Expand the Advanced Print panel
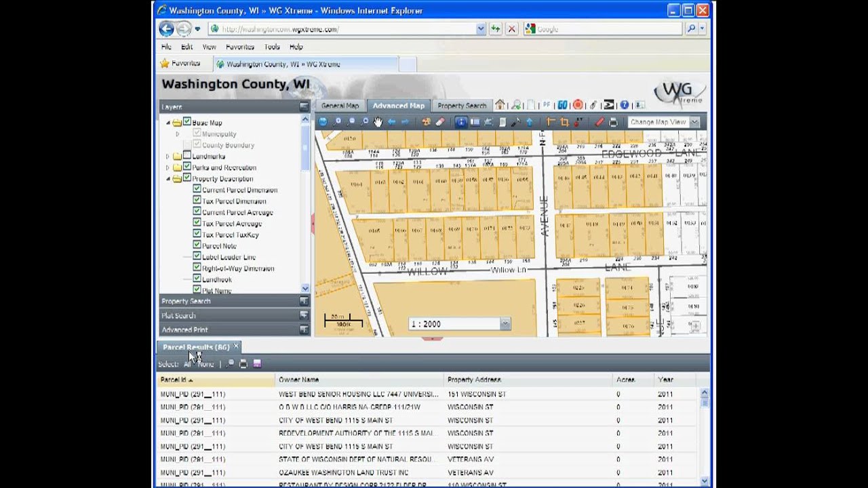Screen dimensions: 868x488 pos(304,329)
